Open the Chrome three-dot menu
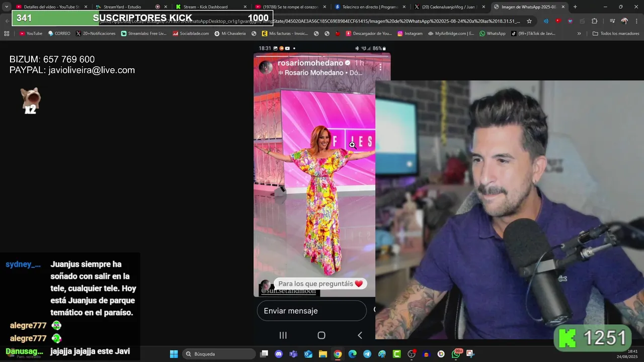This screenshot has height=362, width=644. point(636,21)
